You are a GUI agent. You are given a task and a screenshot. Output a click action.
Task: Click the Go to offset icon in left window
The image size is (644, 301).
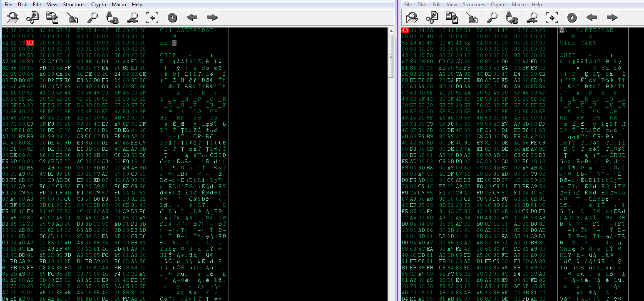[x=152, y=17]
